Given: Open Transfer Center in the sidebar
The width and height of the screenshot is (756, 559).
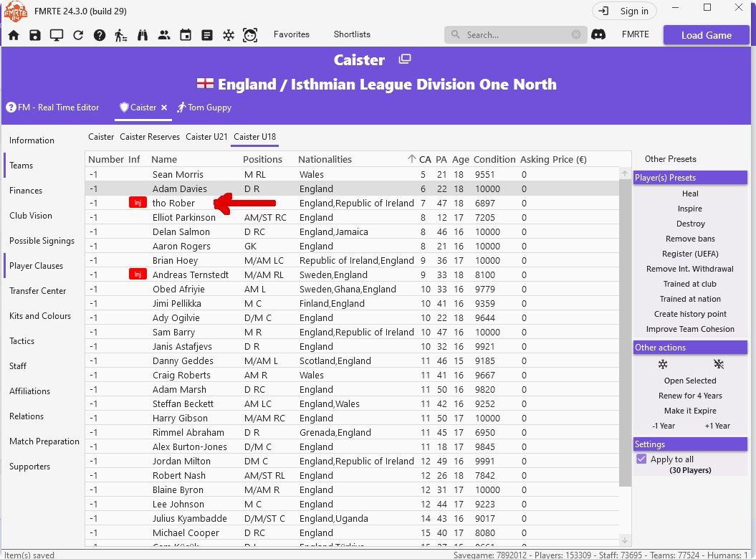Looking at the screenshot, I should pyautogui.click(x=37, y=291).
